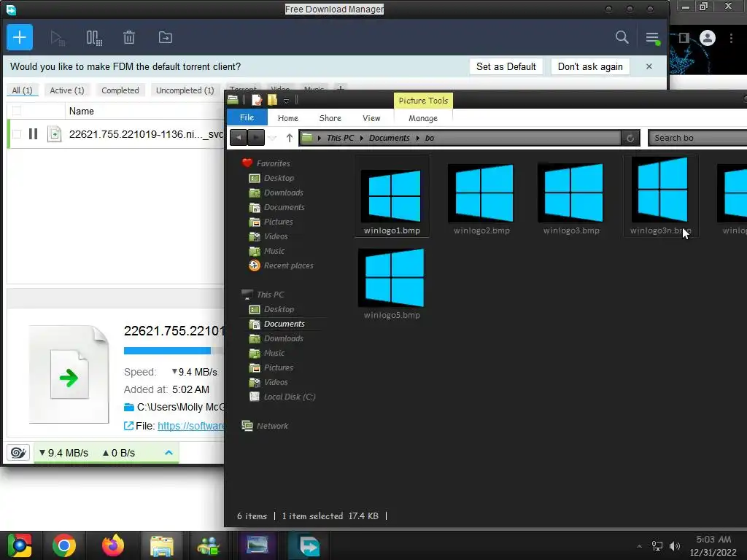Click the Explorer Back navigation arrow
This screenshot has height=560, width=747.
point(239,138)
